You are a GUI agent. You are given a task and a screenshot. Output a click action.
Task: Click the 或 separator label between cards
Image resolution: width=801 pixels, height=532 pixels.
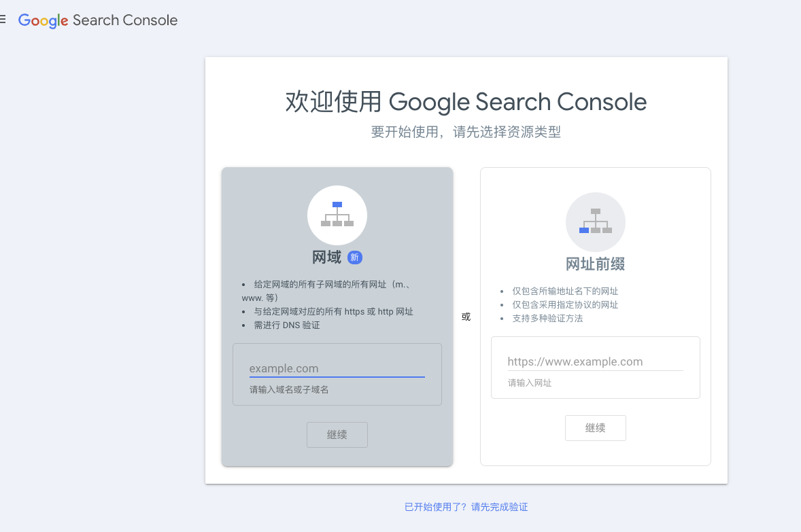[466, 317]
